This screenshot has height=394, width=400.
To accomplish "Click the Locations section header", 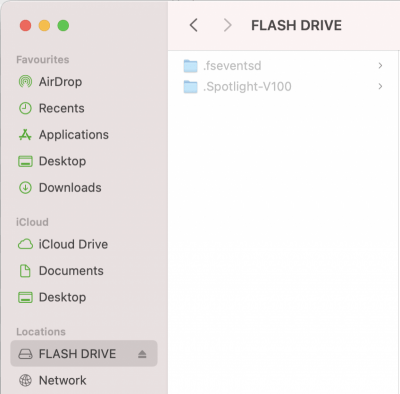I will point(41,332).
